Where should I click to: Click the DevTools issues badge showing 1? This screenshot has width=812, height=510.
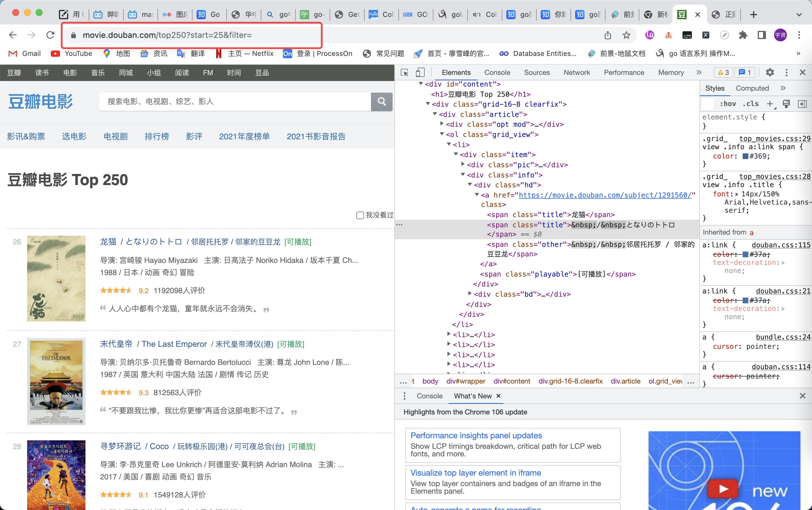coord(745,73)
